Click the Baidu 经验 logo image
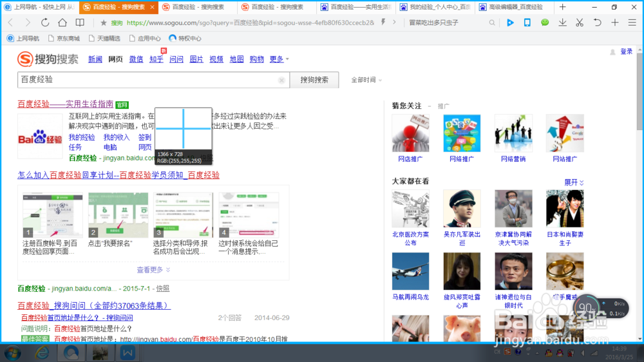Image resolution: width=644 pixels, height=362 pixels. click(x=40, y=137)
